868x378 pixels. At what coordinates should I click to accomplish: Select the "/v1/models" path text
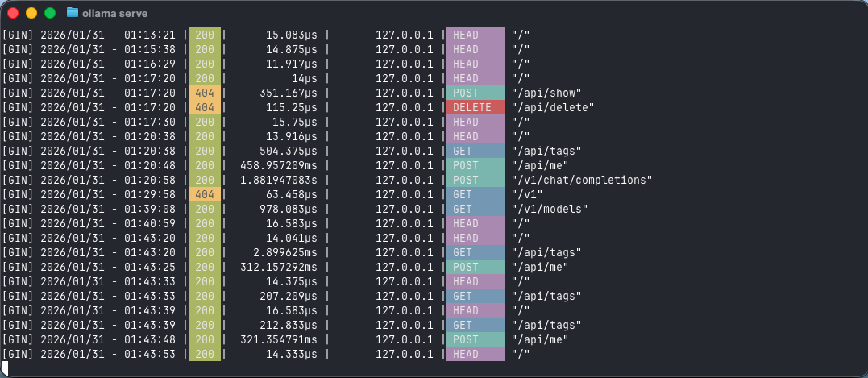tap(550, 209)
